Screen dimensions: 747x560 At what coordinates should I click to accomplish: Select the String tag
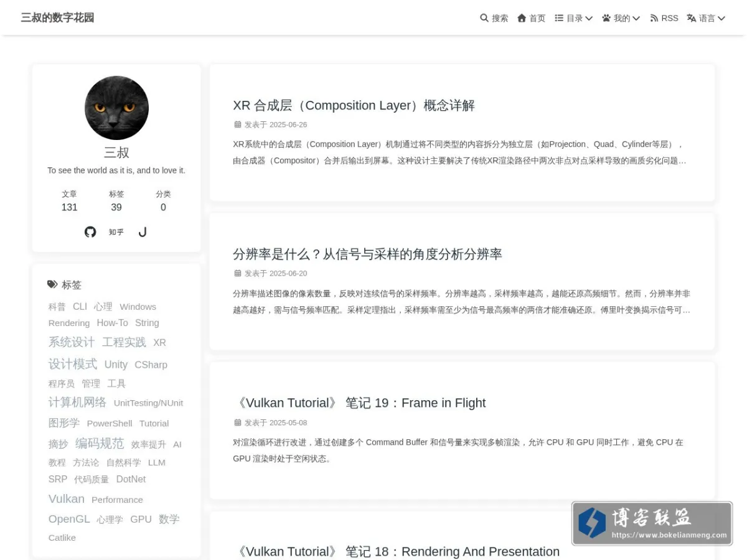coord(147,322)
